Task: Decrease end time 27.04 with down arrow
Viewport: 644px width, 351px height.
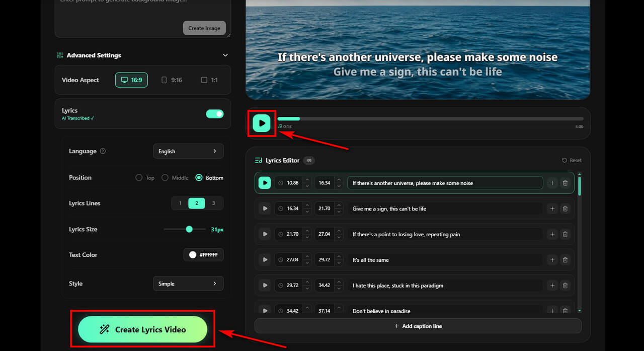Action: (x=339, y=238)
